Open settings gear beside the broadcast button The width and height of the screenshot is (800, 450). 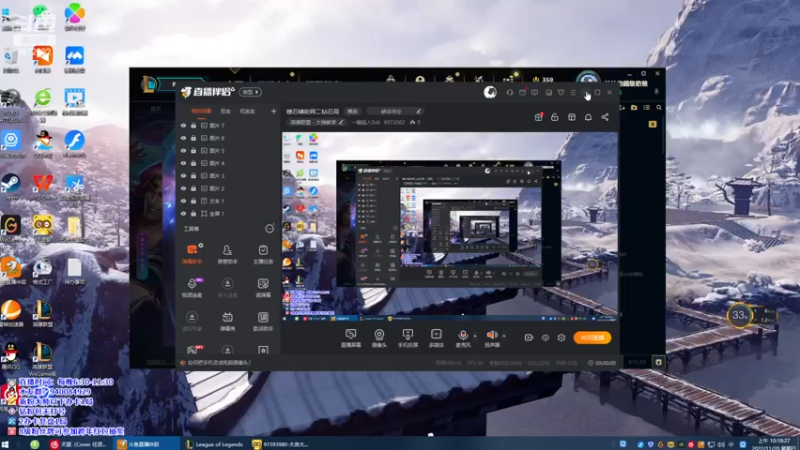click(x=561, y=338)
